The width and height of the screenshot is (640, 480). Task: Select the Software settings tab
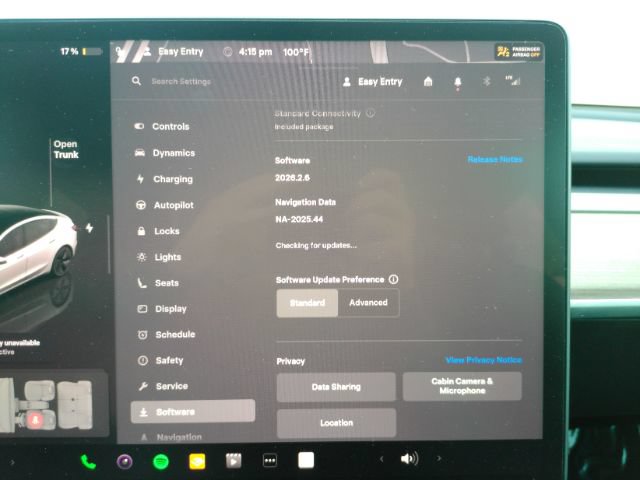[193, 411]
